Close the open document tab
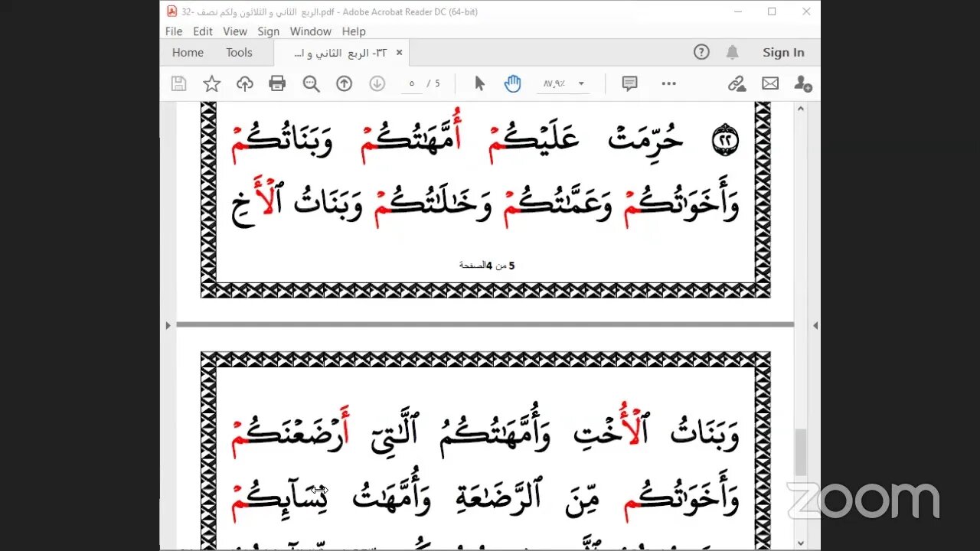This screenshot has width=980, height=551. pos(399,53)
